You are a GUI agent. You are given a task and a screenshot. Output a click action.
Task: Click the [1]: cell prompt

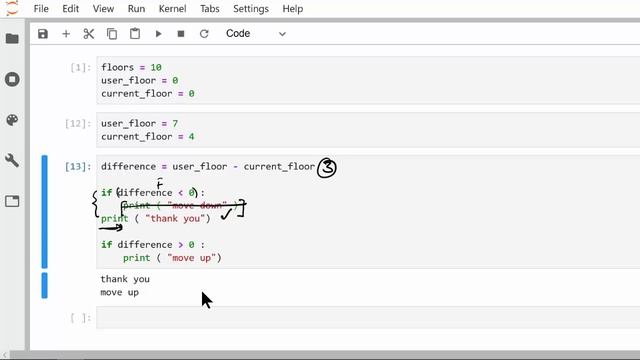pyautogui.click(x=80, y=67)
